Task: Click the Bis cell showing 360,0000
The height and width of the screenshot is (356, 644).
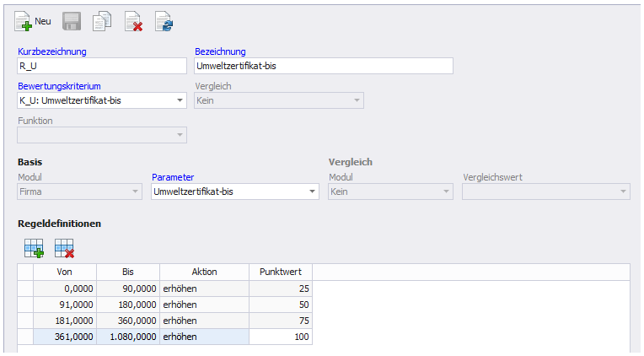Action: click(127, 321)
